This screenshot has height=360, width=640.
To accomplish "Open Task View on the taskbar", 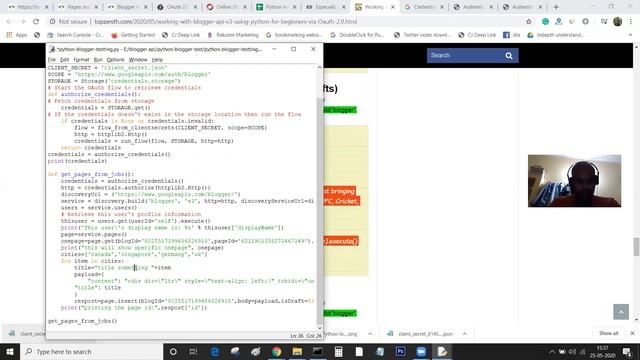I will tap(193, 351).
